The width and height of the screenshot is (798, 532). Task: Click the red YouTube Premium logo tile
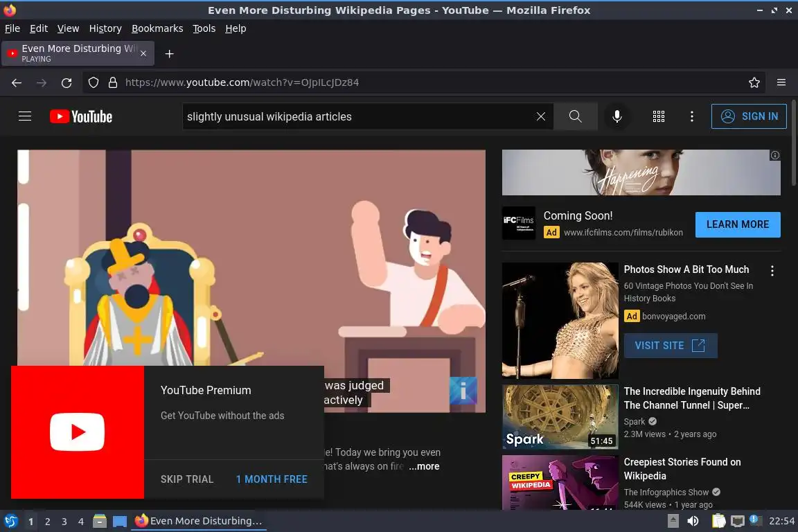point(78,432)
